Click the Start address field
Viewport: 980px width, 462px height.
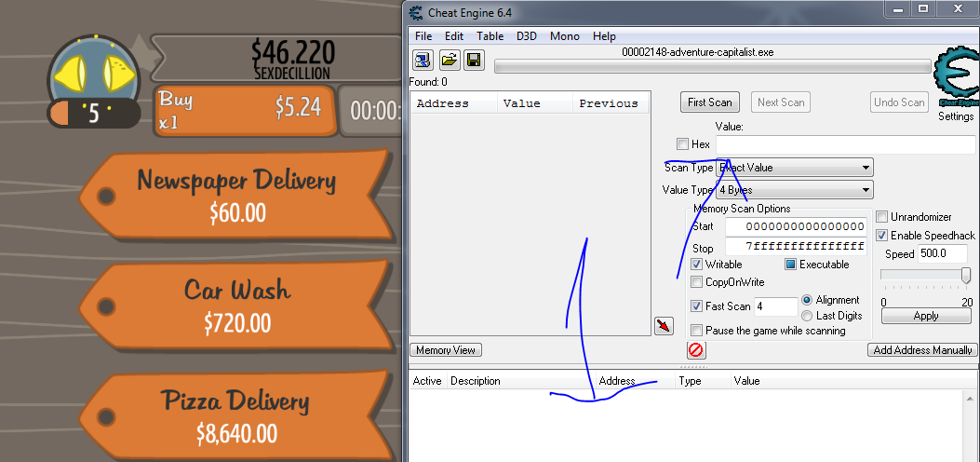tap(797, 226)
